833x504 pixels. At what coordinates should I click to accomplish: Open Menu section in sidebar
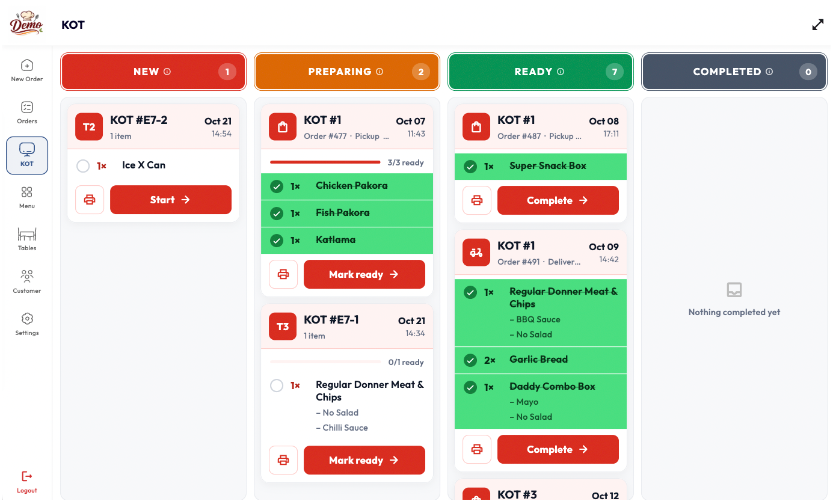pyautogui.click(x=27, y=197)
